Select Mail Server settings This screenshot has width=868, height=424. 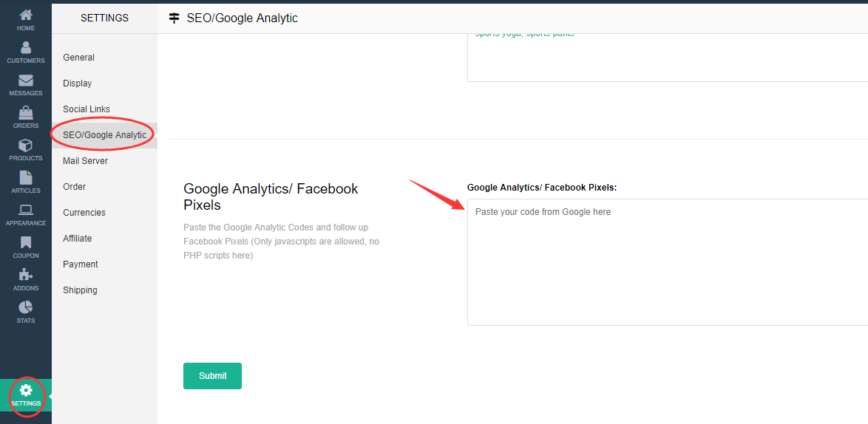tap(85, 161)
